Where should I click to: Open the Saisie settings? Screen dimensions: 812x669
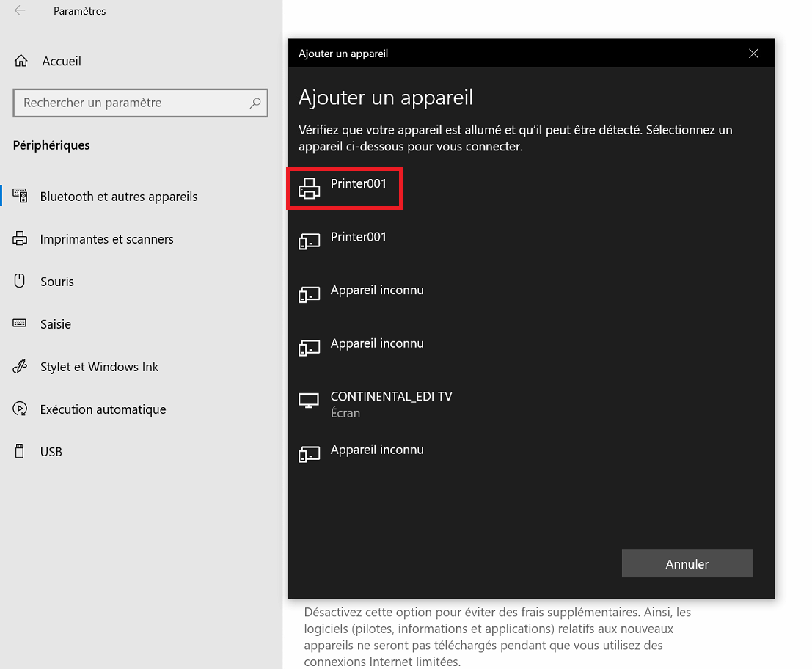click(x=56, y=324)
